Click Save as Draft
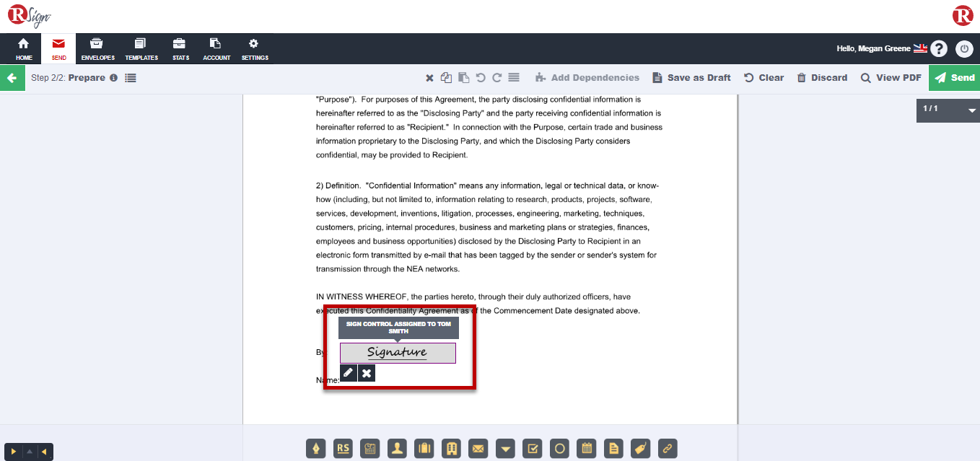980x461 pixels. (691, 78)
